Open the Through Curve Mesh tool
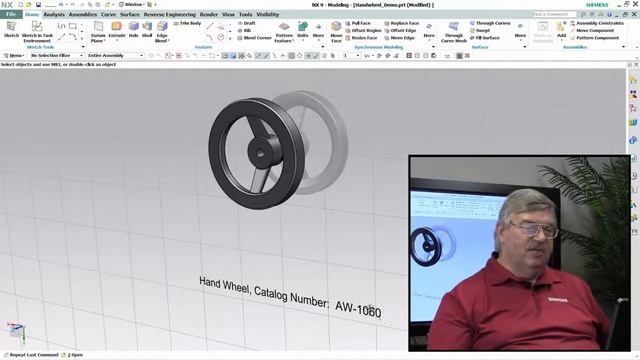Screen dimensions: 640x360 (x=453, y=32)
